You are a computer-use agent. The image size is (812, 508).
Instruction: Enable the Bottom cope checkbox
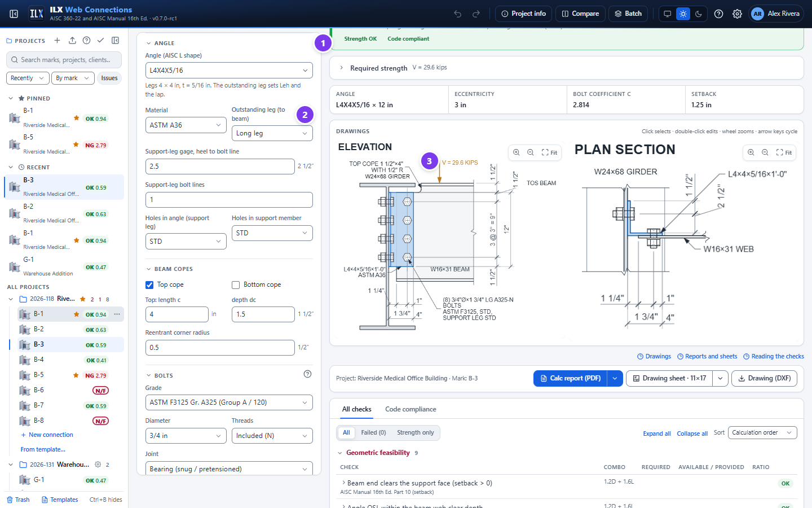pyautogui.click(x=236, y=285)
